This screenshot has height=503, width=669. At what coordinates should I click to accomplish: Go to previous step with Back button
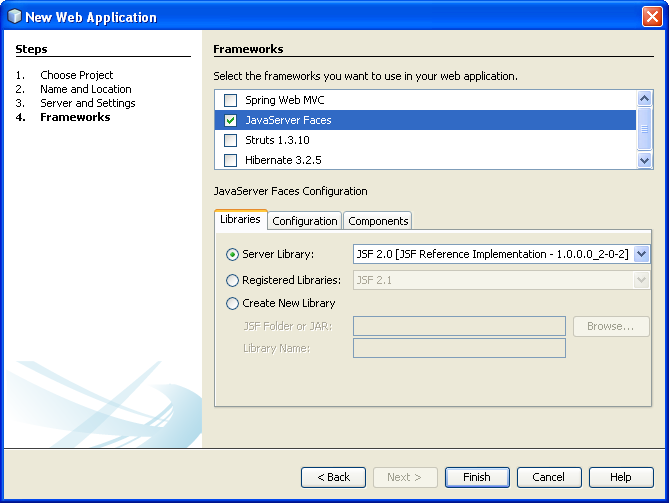click(x=333, y=477)
